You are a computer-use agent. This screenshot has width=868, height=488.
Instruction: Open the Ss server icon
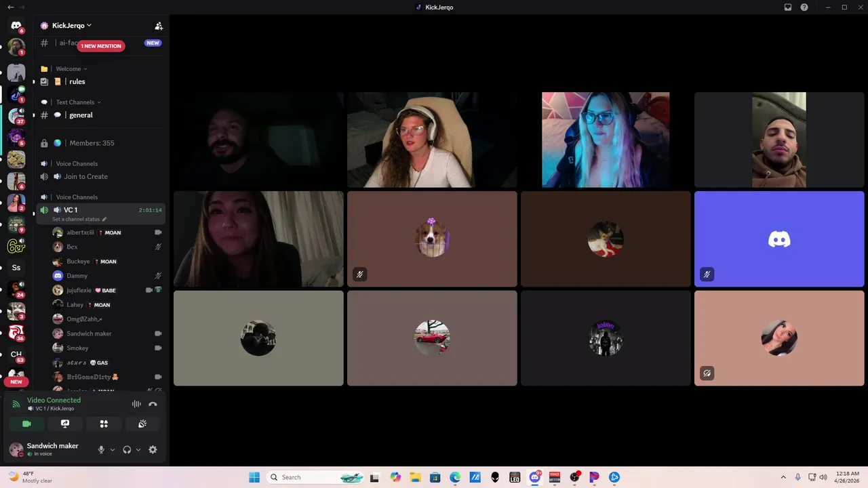[16, 268]
